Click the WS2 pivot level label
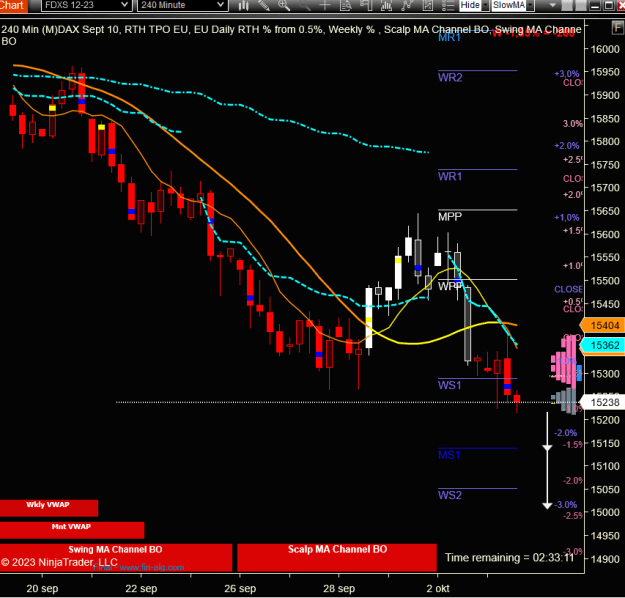 (450, 495)
